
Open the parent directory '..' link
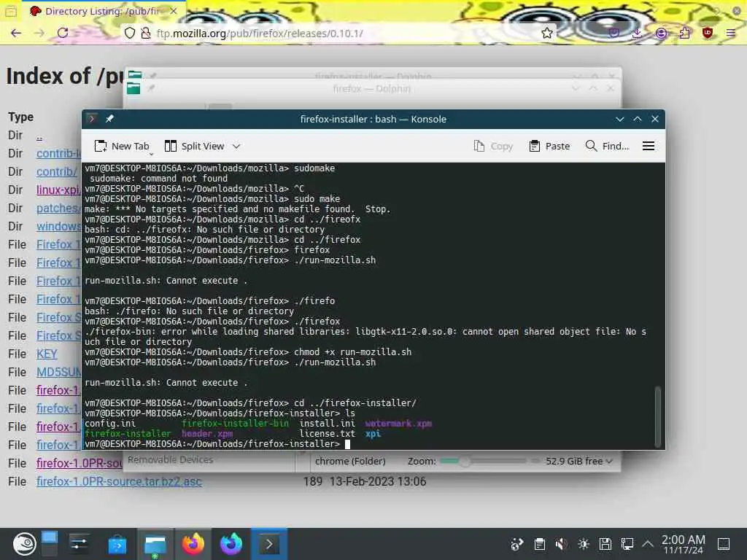pos(39,135)
